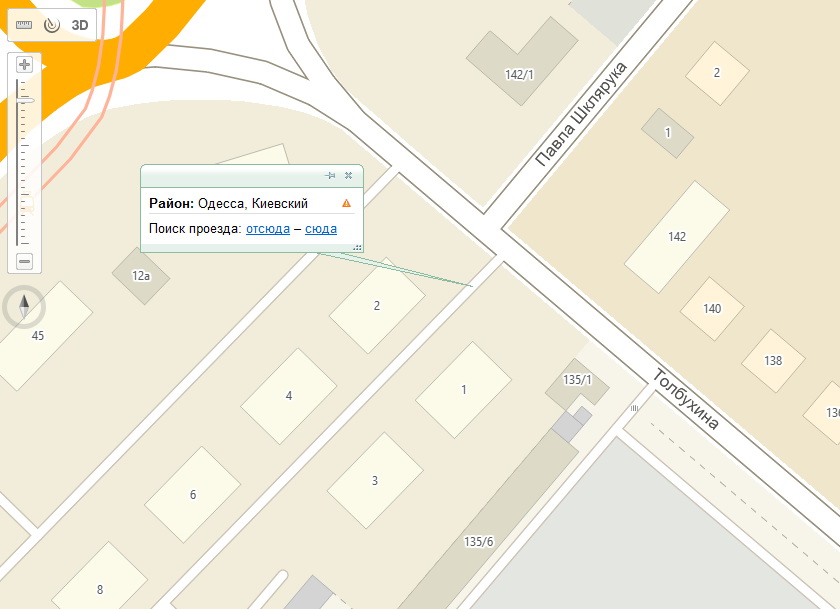Viewport: 840px width, 609px height.
Task: Close the district info popup
Action: 348,176
